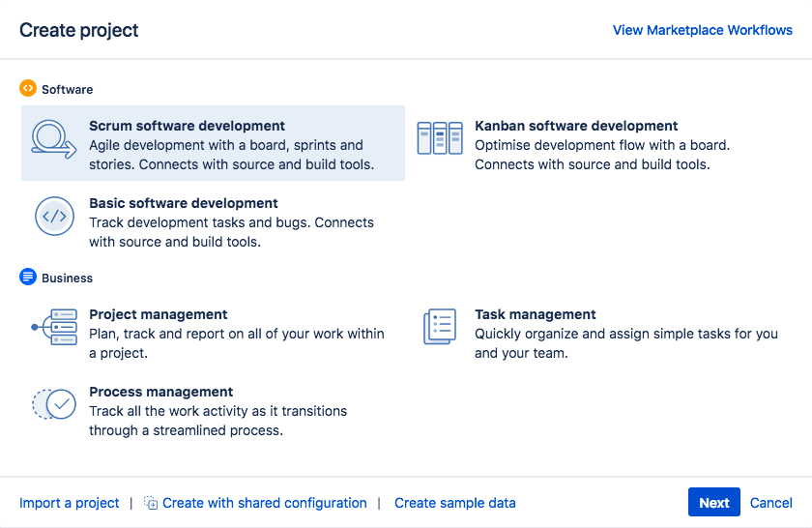Viewport: 812px width, 528px height.
Task: Select the Kanban board columns icon
Action: click(x=440, y=138)
